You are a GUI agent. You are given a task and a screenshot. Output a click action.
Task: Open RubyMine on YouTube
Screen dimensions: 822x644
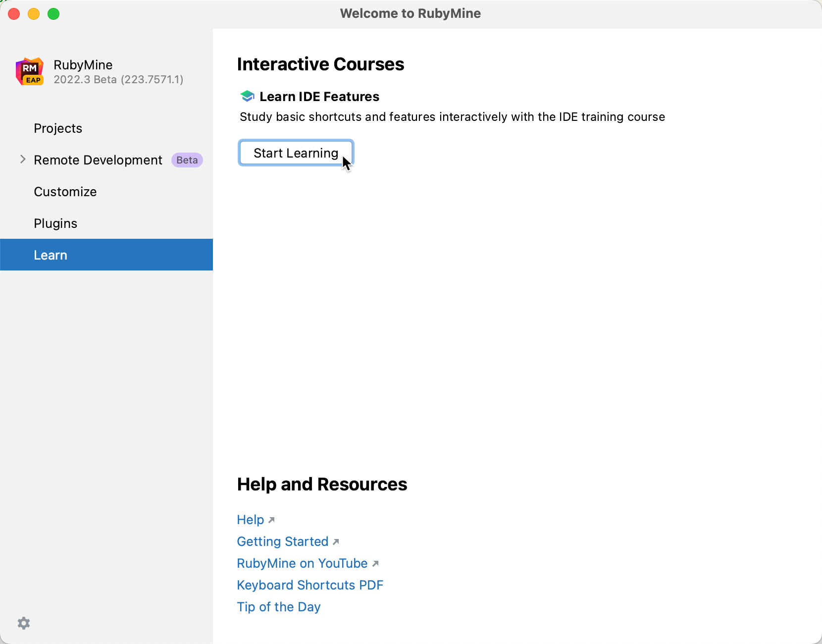[302, 563]
